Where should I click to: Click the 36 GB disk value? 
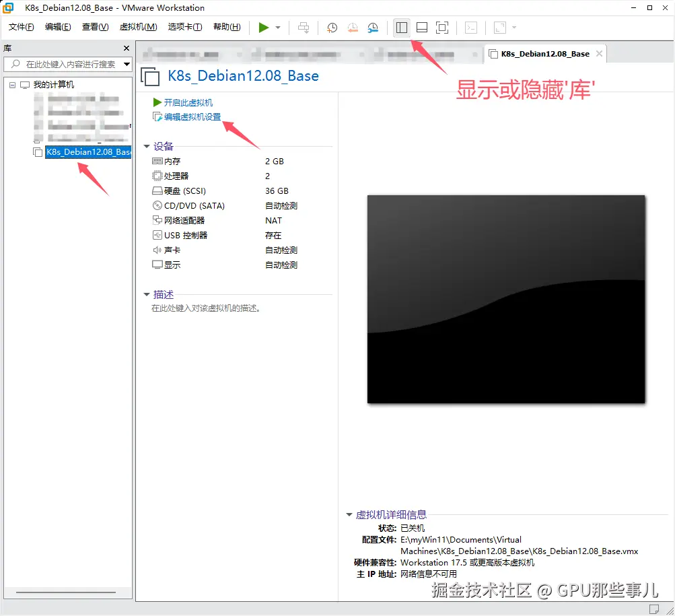click(277, 191)
